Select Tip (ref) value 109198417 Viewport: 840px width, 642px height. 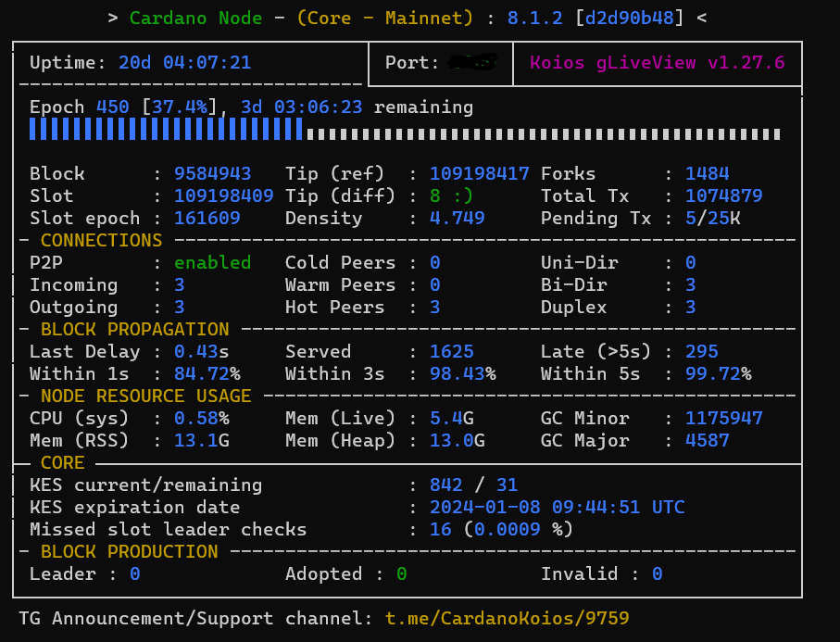pos(480,173)
